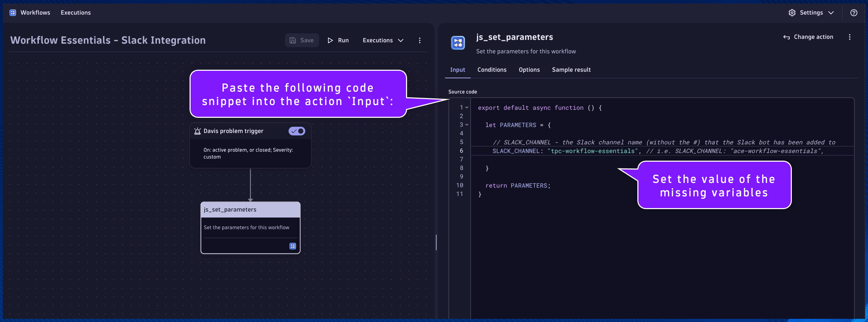Switch to the Input tab
The width and height of the screenshot is (868, 322).
click(457, 70)
